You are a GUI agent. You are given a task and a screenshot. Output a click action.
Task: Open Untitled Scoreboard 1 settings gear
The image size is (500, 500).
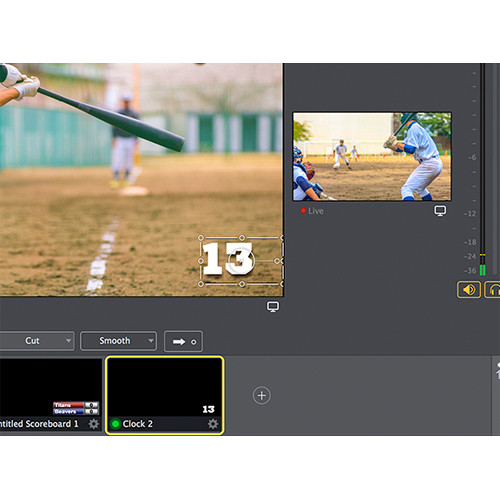94,424
